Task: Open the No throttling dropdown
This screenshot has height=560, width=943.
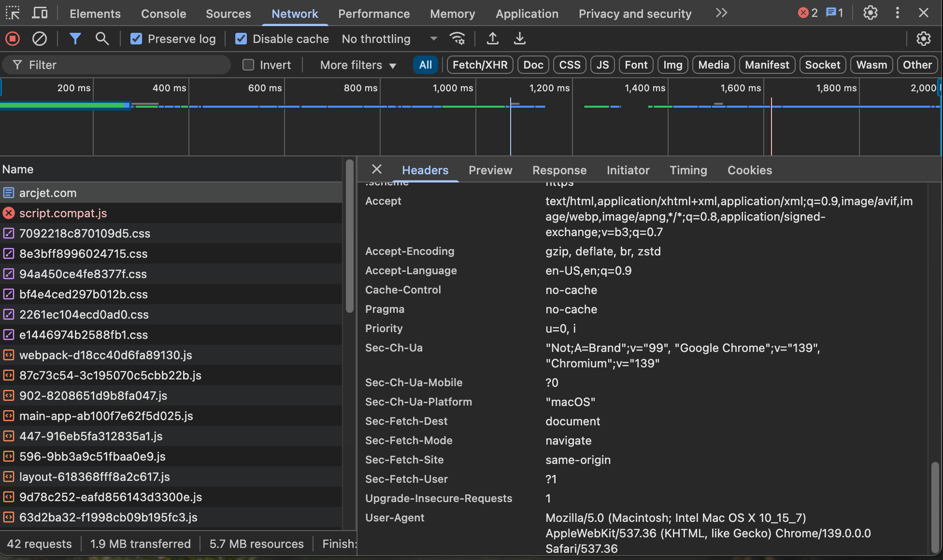Action: pos(389,39)
